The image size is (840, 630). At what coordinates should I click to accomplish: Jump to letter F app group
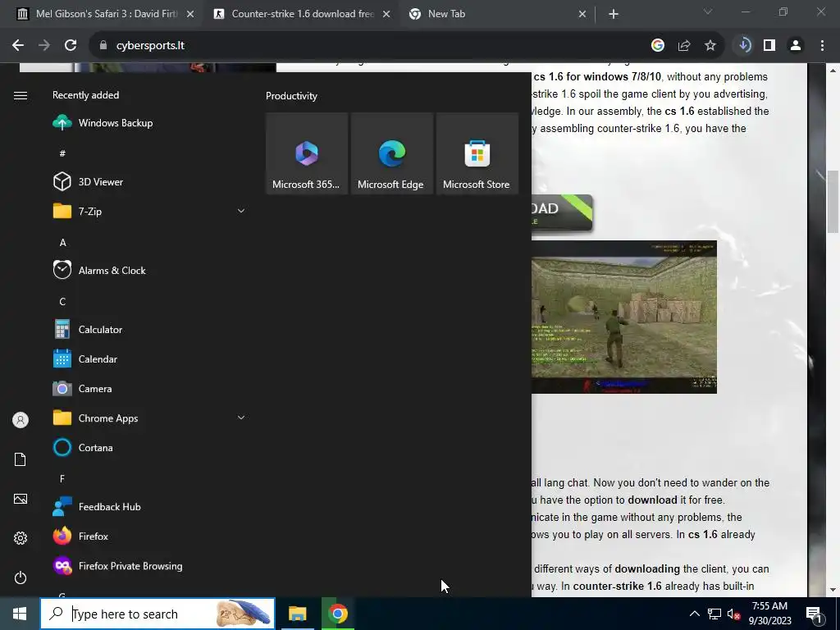62,478
